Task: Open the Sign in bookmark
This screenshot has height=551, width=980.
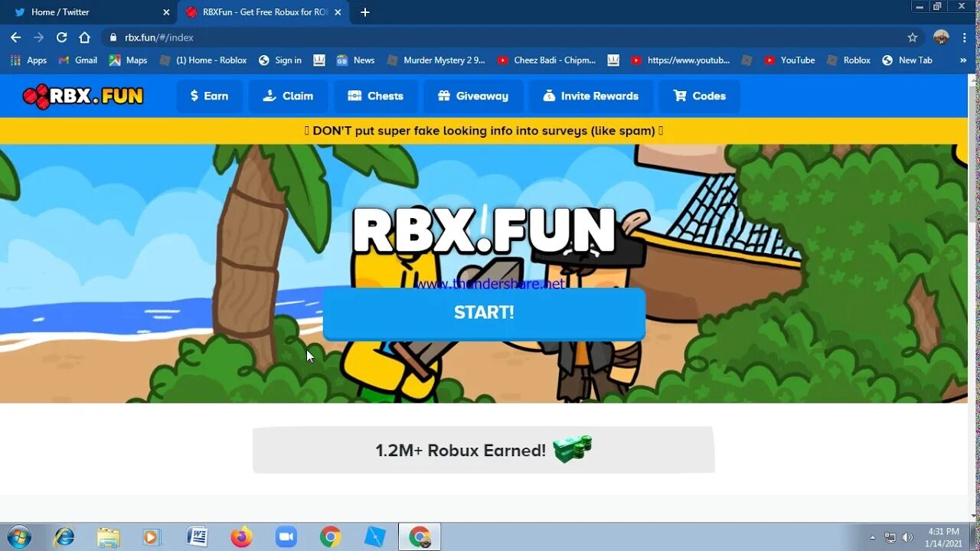Action: 280,60
